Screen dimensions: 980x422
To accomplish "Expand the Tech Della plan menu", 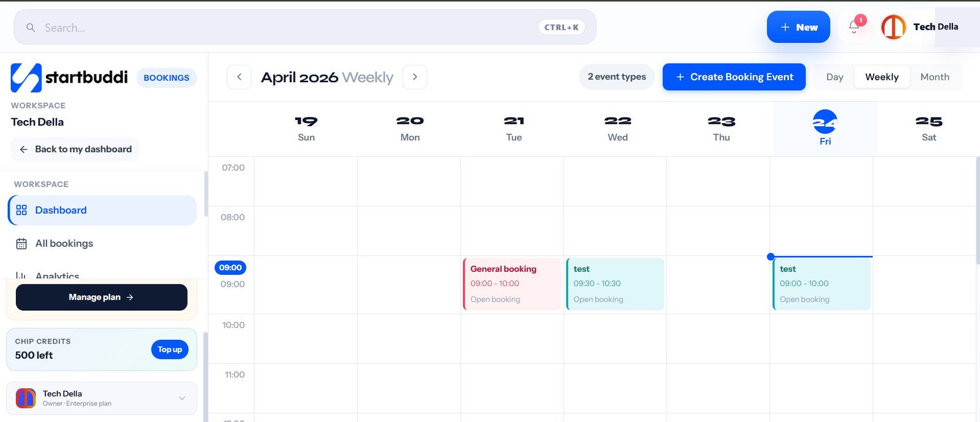I will [181, 398].
